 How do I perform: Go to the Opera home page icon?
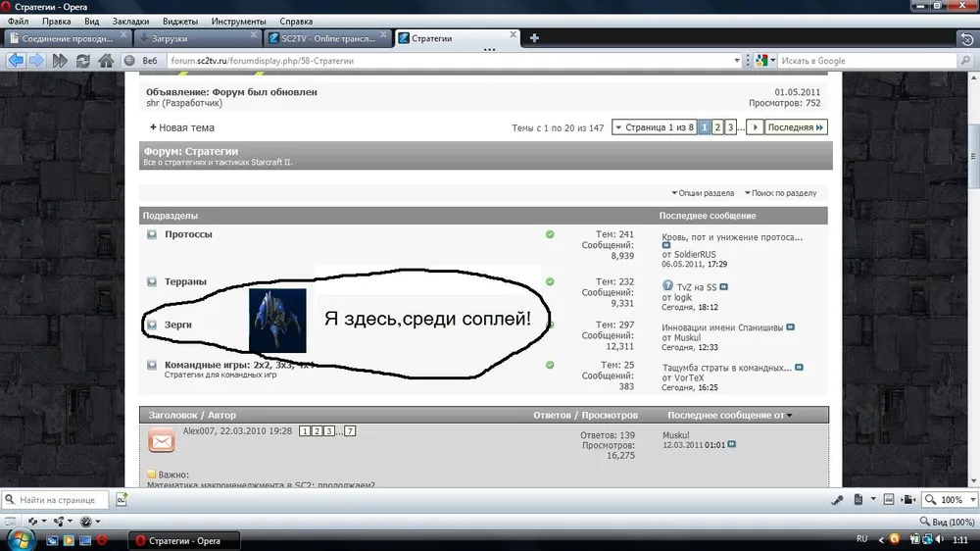[x=107, y=61]
